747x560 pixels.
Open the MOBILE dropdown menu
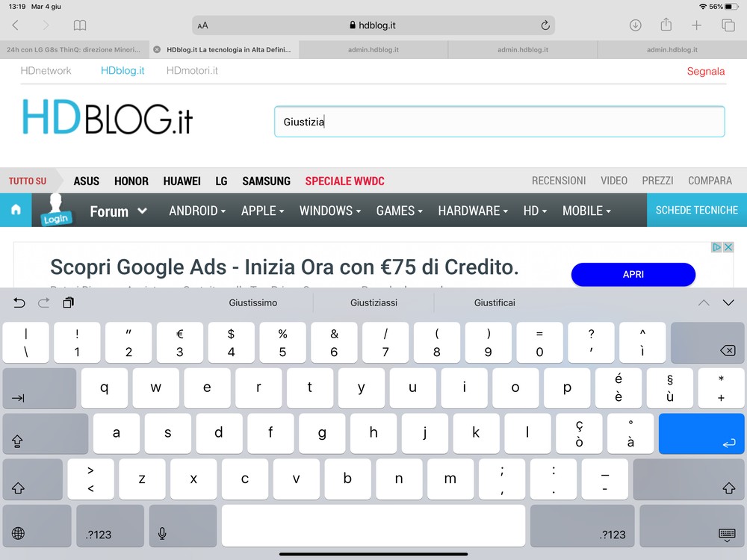[586, 211]
